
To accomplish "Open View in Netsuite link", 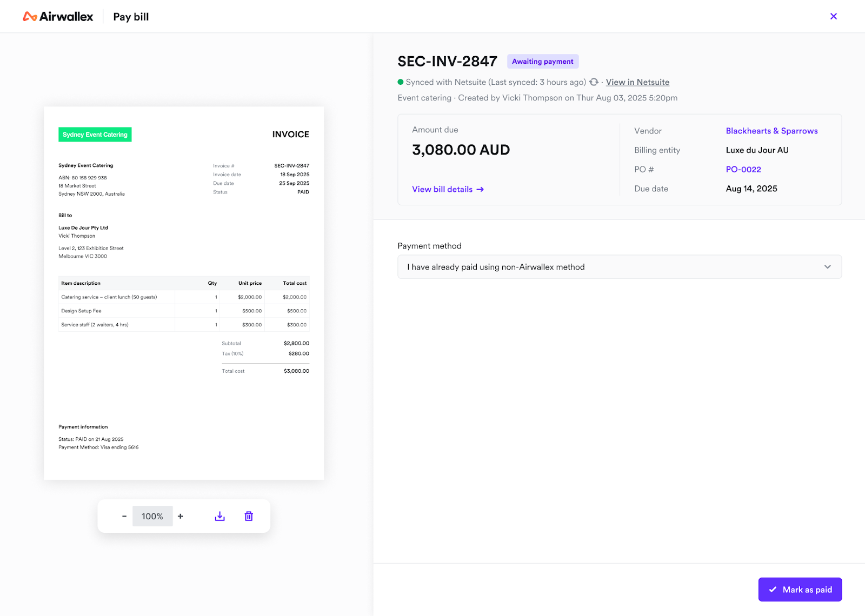I will coord(637,82).
